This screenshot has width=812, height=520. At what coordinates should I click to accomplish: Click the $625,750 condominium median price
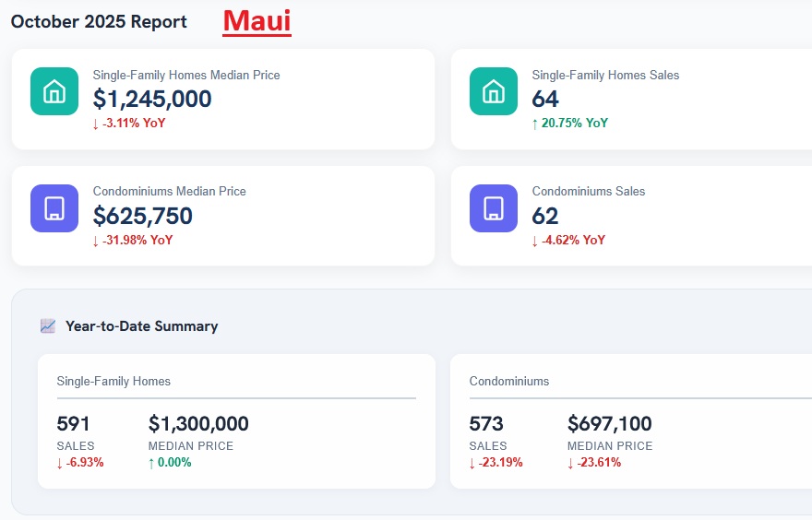tap(143, 216)
